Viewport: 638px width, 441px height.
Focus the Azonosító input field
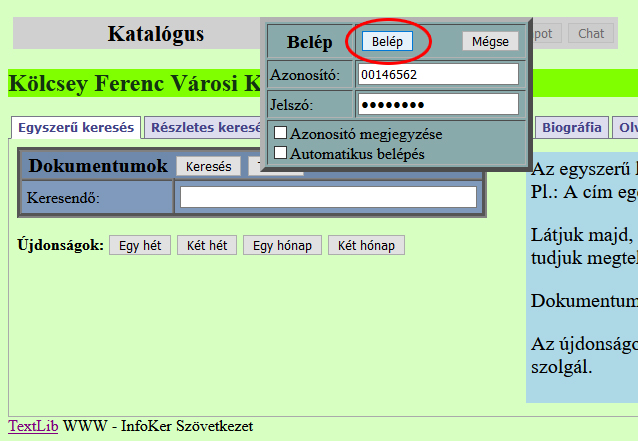[437, 74]
